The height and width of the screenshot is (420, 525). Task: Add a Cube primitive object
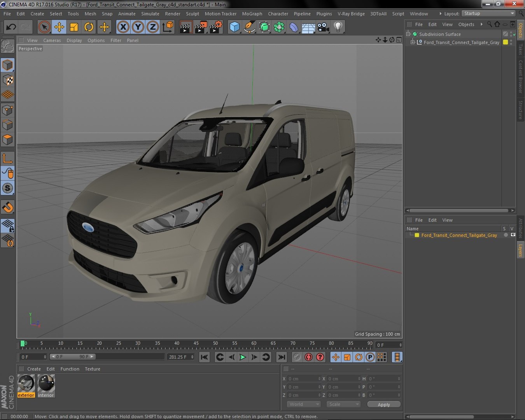click(x=234, y=27)
